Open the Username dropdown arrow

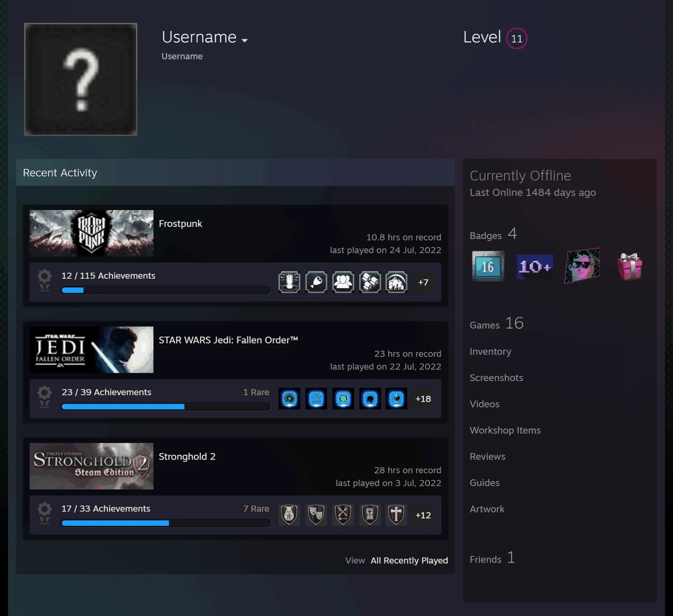point(245,40)
